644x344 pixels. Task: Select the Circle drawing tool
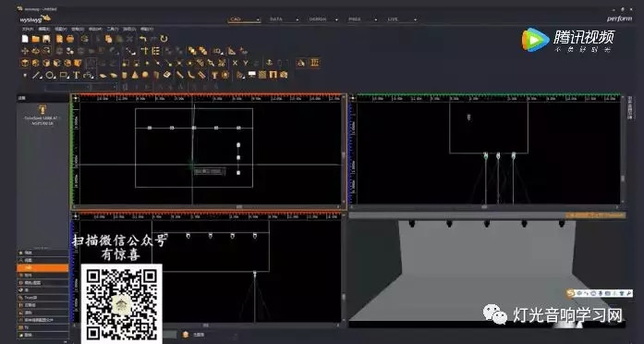(50, 75)
